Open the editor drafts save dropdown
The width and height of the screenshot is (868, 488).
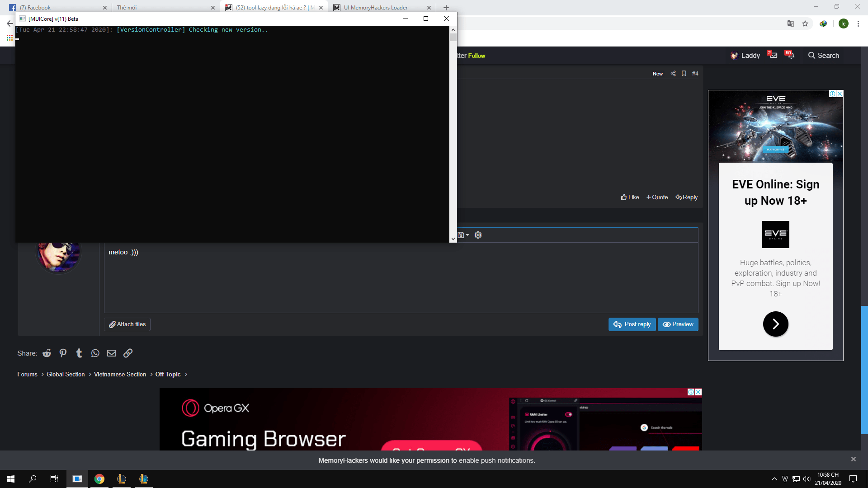pyautogui.click(x=463, y=235)
